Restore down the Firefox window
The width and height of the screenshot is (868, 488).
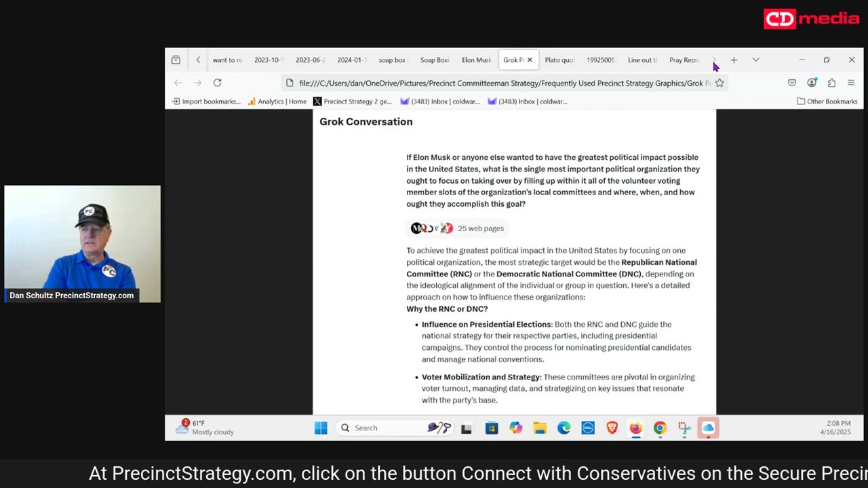tap(827, 60)
